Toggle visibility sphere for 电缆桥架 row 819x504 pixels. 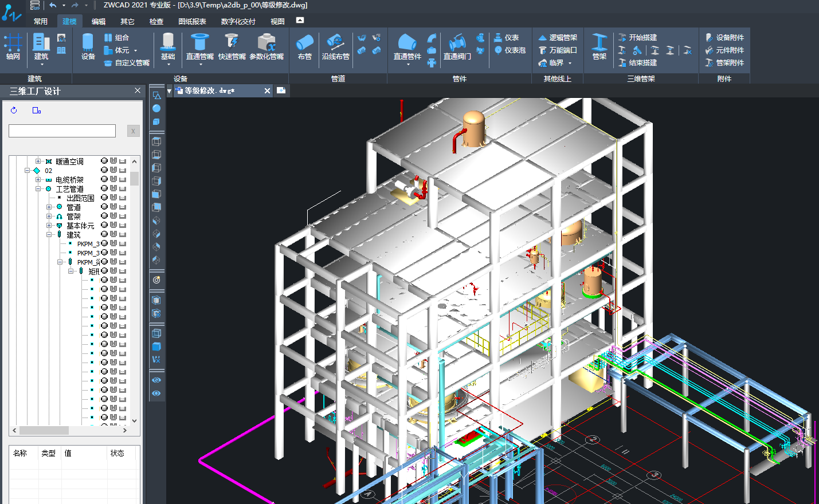[x=104, y=180]
